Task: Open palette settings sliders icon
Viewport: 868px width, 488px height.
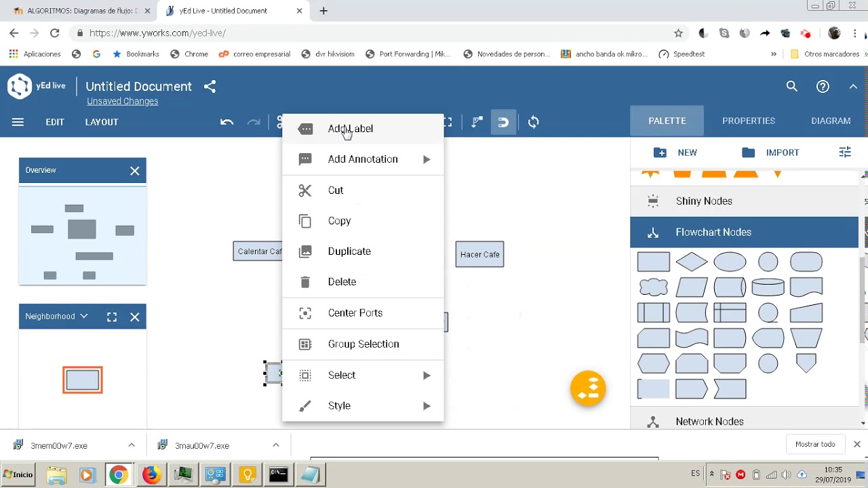Action: (845, 152)
